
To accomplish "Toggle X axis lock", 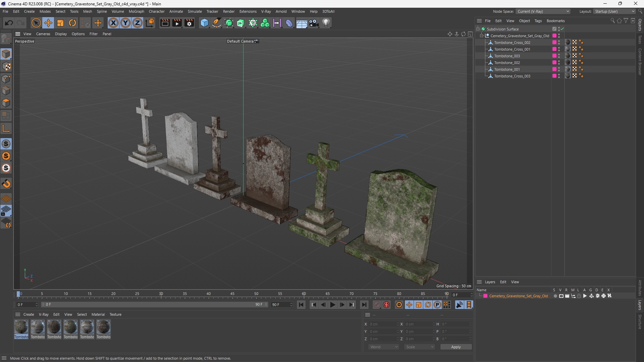I will (x=113, y=23).
